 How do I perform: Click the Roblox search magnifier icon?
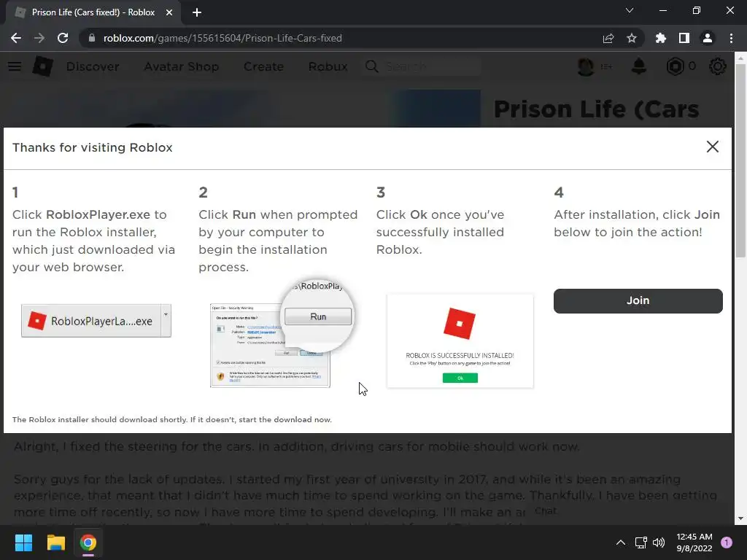[x=372, y=66]
